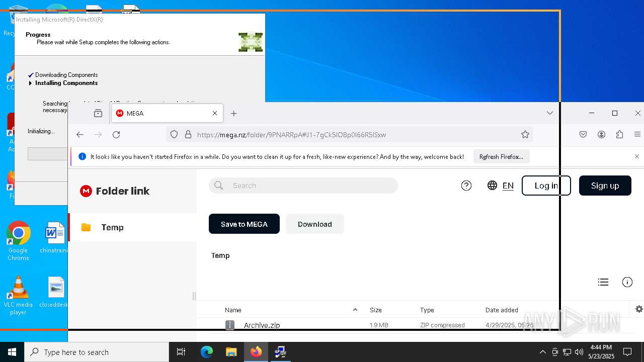Image resolution: width=644 pixels, height=362 pixels.
Task: Click the Download button
Action: [x=315, y=224]
